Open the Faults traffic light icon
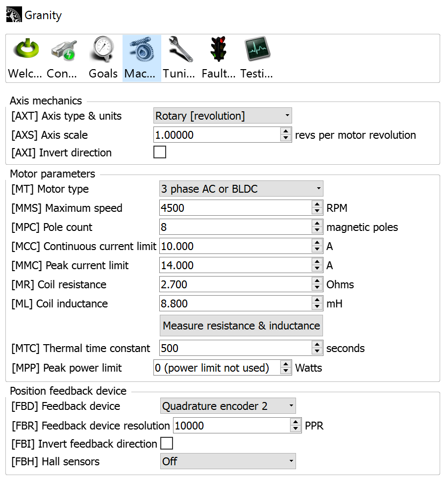The width and height of the screenshot is (447, 504). point(218,50)
